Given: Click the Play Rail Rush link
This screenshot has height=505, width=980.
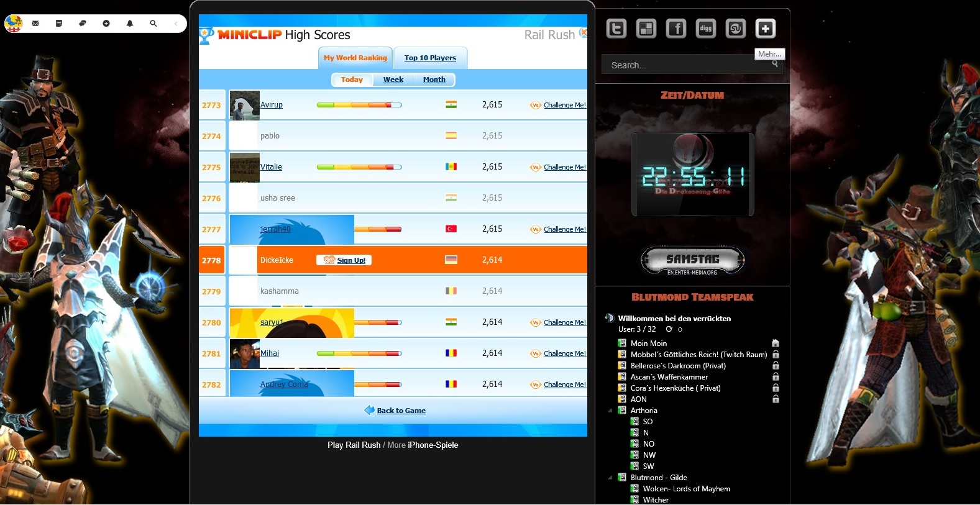Looking at the screenshot, I should tap(354, 445).
